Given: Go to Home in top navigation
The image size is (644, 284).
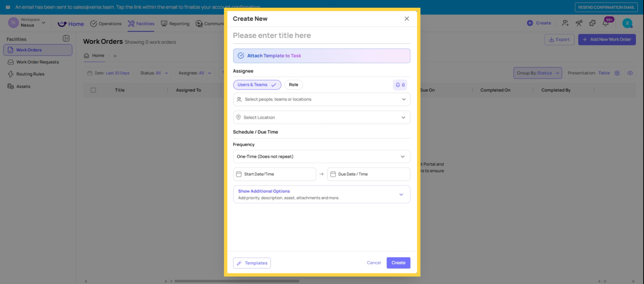Looking at the screenshot, I should [x=71, y=24].
